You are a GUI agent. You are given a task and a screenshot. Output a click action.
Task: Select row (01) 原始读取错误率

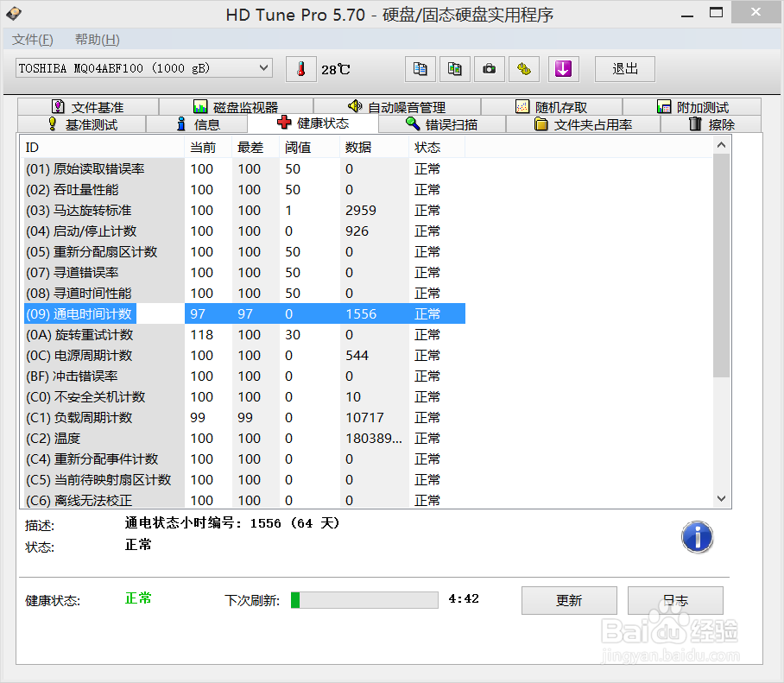244,169
